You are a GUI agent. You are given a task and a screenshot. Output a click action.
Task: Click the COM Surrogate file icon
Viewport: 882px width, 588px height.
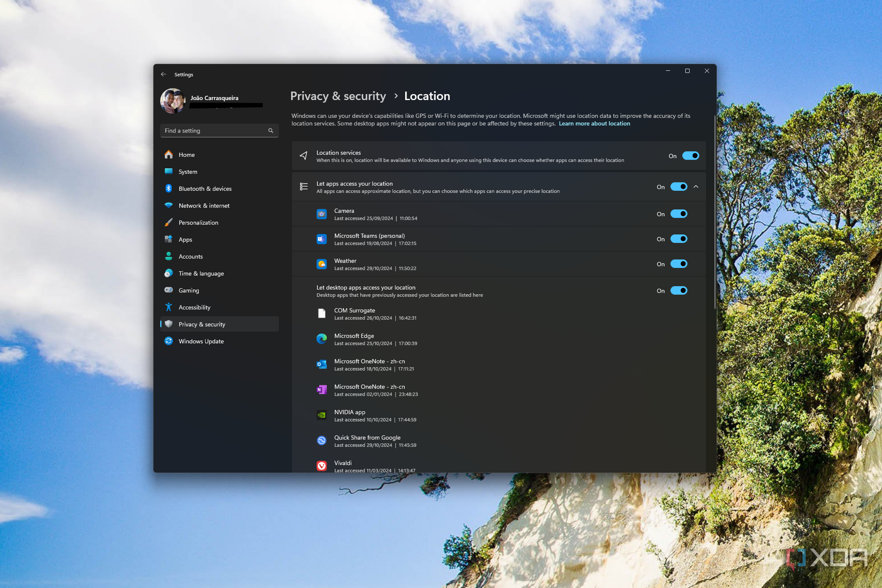(322, 314)
